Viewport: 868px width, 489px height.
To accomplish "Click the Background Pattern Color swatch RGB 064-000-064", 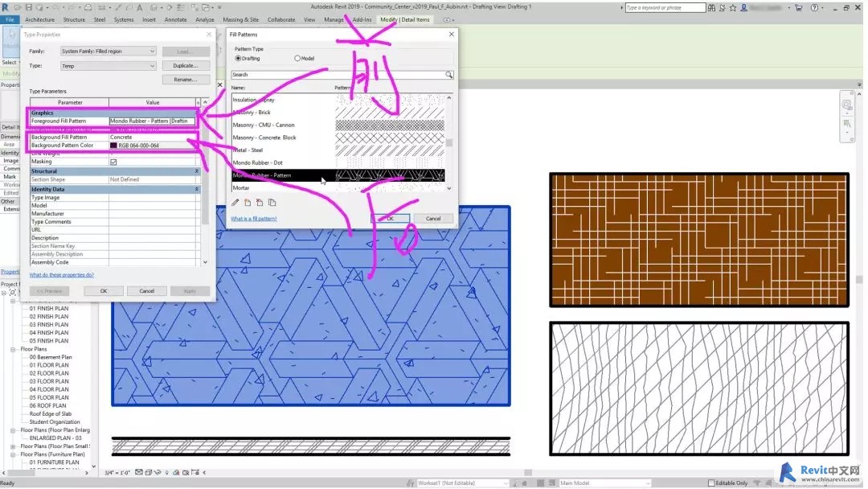I will [x=113, y=146].
